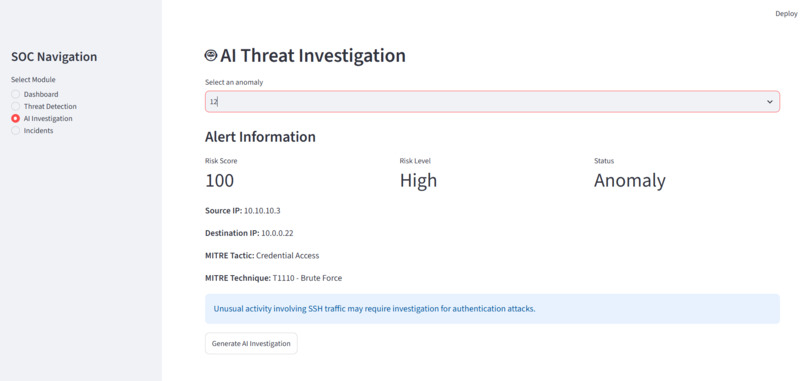
Task: Click the SOC Navigation sidebar heading
Action: 54,57
